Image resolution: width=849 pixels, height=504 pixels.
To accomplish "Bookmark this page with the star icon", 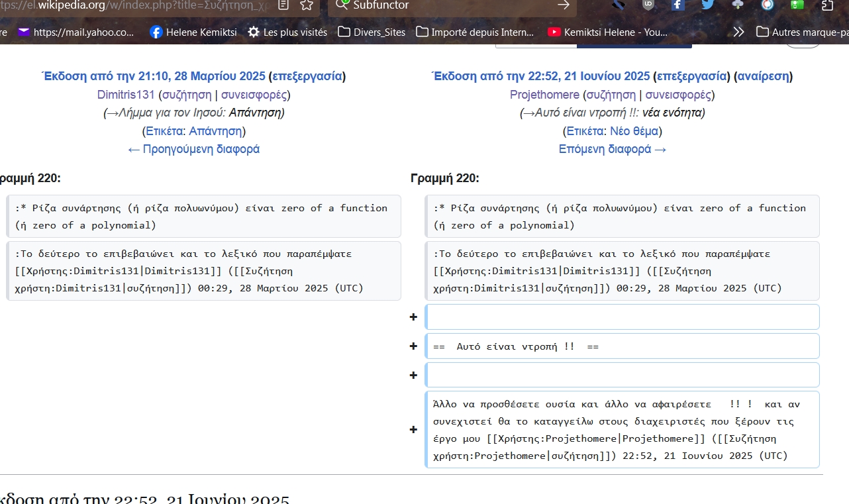I will 306,5.
